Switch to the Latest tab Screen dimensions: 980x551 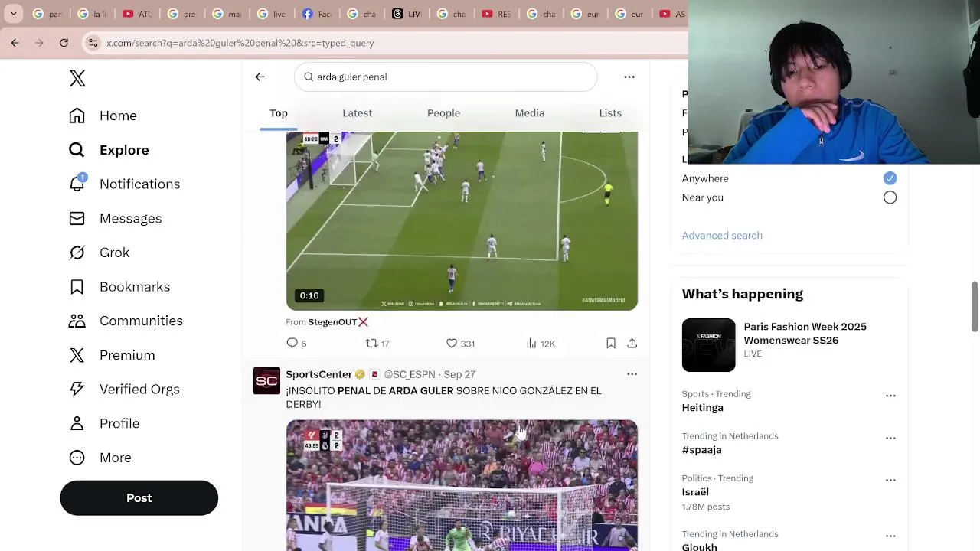coord(358,113)
